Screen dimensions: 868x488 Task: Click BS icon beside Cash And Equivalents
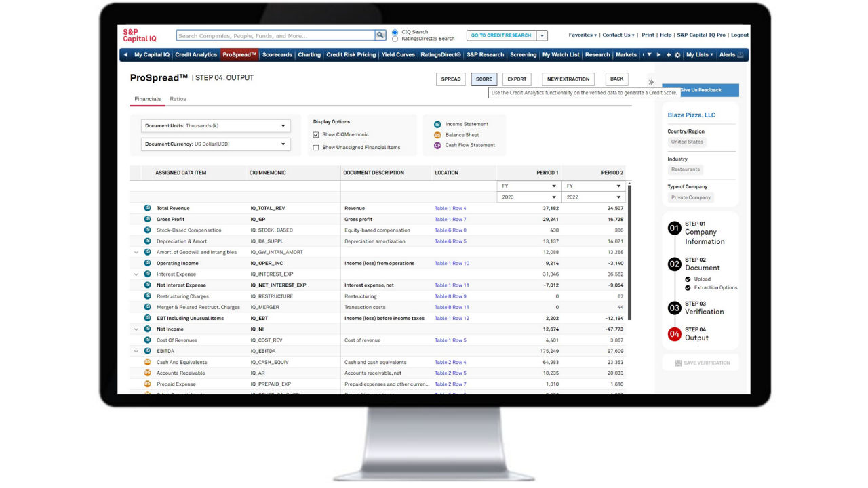coord(147,362)
